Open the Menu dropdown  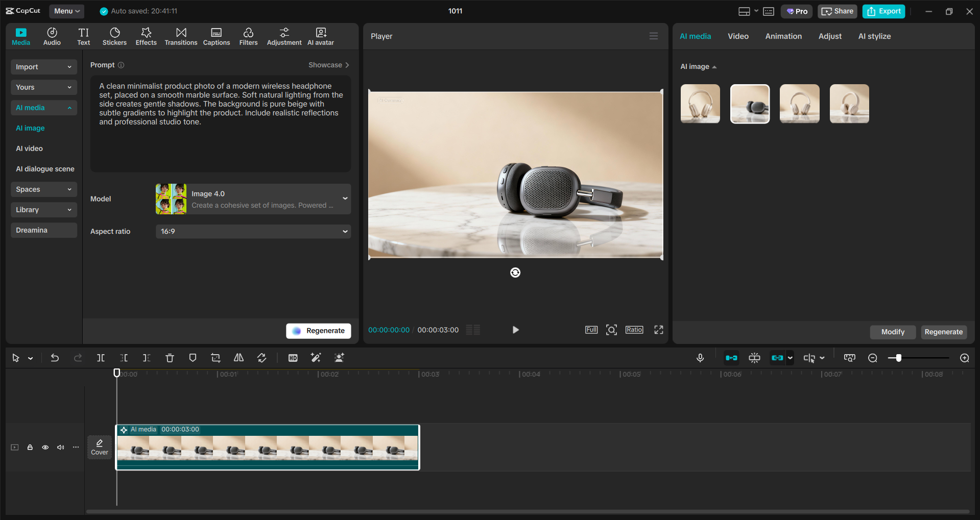(x=66, y=11)
